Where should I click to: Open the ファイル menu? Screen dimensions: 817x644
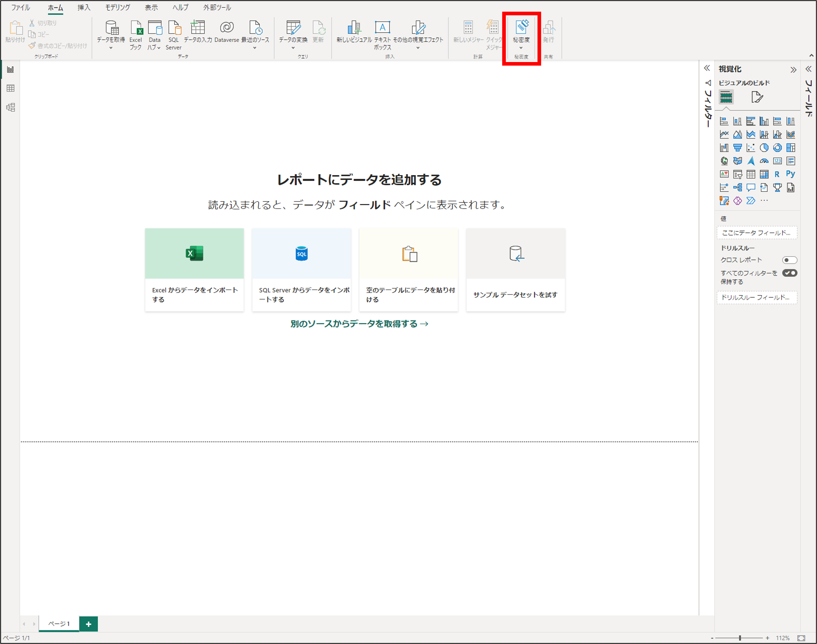pos(20,8)
